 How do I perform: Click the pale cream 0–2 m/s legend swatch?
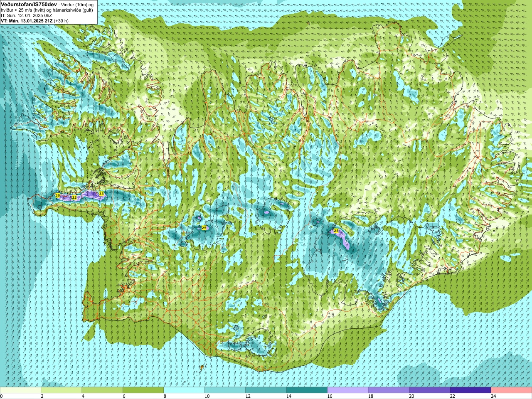pos(20,390)
